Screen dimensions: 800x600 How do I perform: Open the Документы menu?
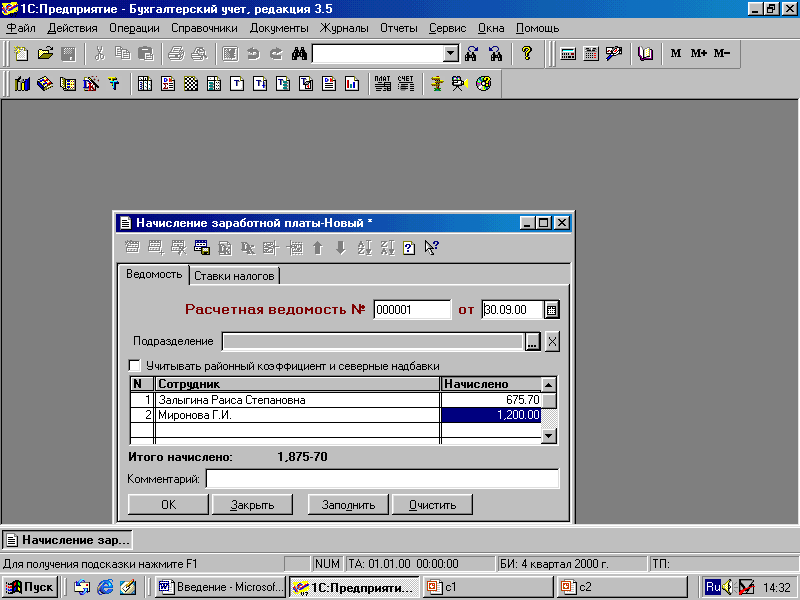point(279,28)
